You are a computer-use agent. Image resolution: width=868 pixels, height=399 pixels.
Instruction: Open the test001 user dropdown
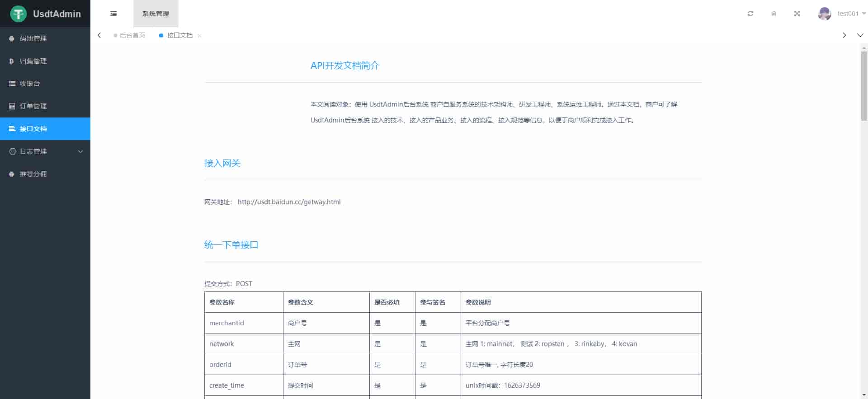coord(850,14)
